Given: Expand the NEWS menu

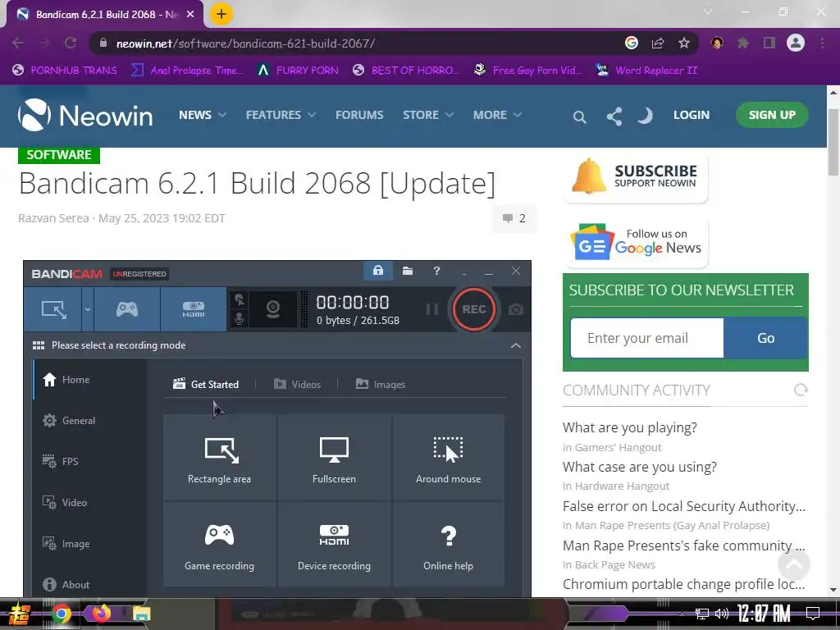Looking at the screenshot, I should click(203, 115).
